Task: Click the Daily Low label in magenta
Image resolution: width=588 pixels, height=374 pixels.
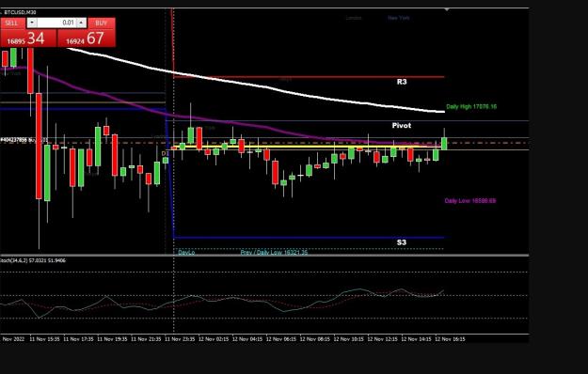Action: point(469,201)
